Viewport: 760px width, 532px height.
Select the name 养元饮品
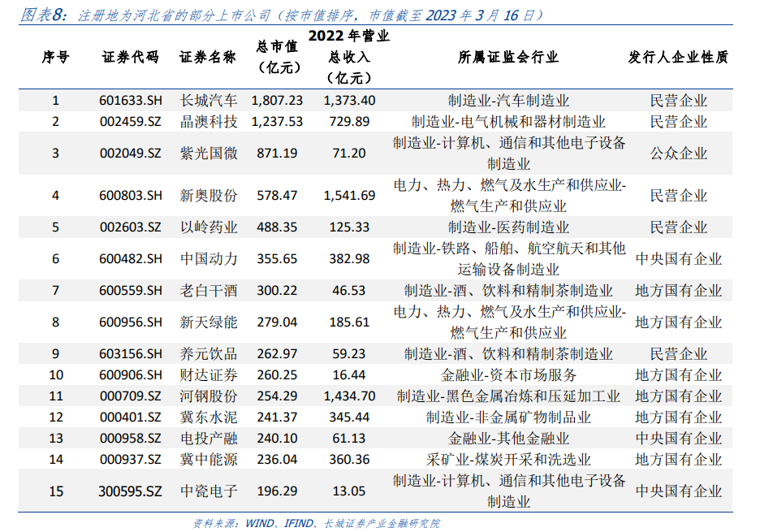tap(209, 353)
